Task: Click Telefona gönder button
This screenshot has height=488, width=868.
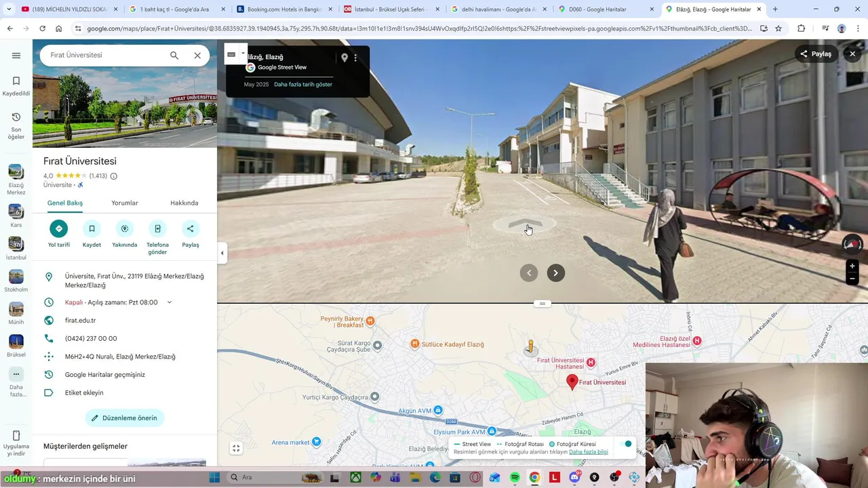Action: (x=157, y=228)
